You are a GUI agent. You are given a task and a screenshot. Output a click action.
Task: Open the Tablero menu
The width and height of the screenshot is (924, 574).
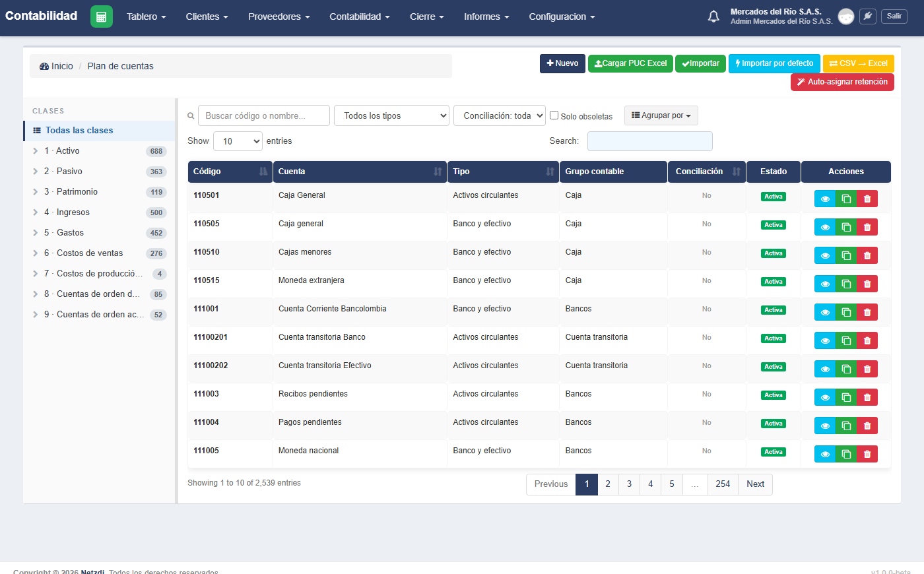147,16
